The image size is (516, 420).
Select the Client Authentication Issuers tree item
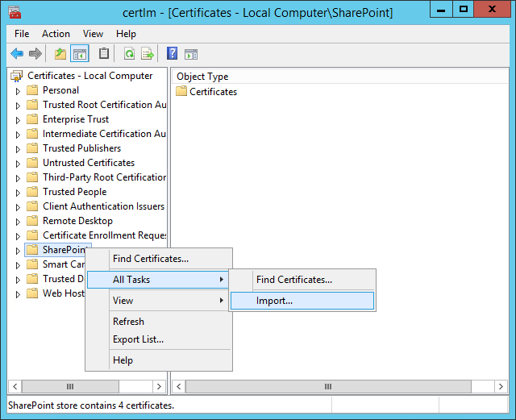click(103, 206)
